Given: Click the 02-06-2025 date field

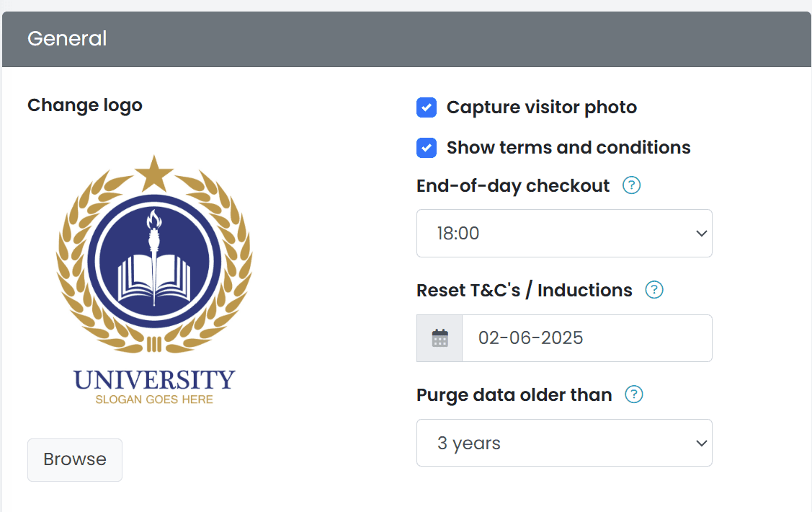Looking at the screenshot, I should pyautogui.click(x=587, y=337).
